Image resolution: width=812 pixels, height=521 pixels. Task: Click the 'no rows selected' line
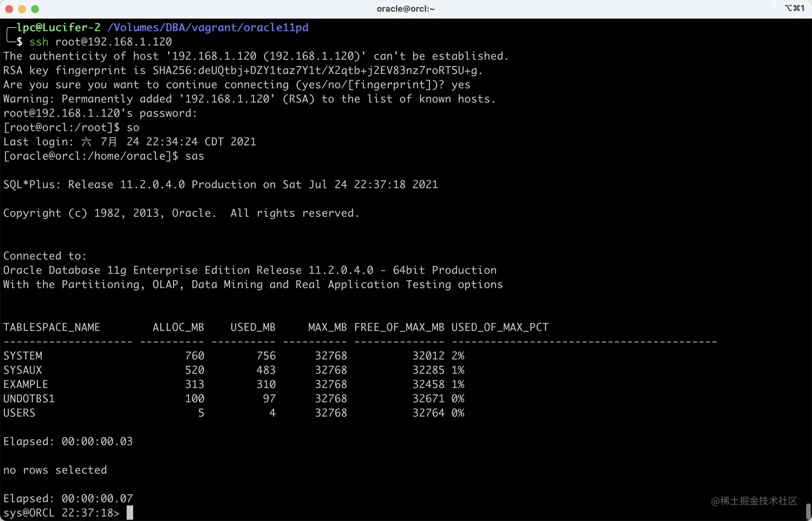(55, 470)
